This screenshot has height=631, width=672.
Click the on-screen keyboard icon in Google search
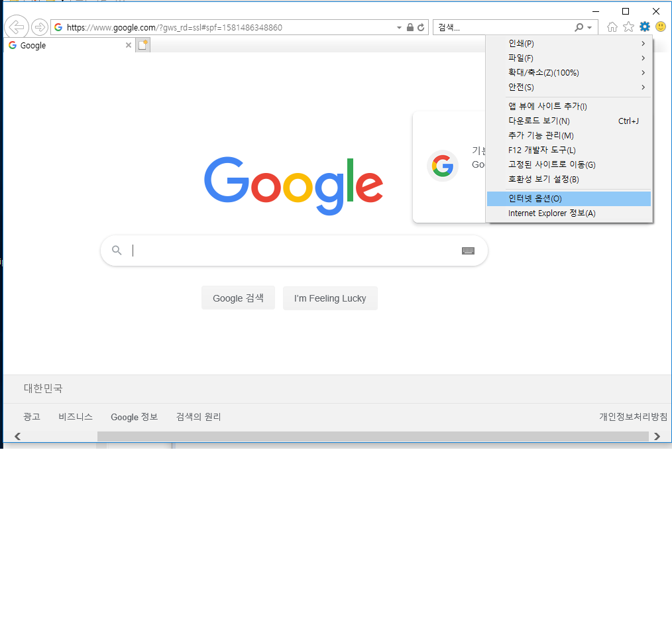(468, 251)
